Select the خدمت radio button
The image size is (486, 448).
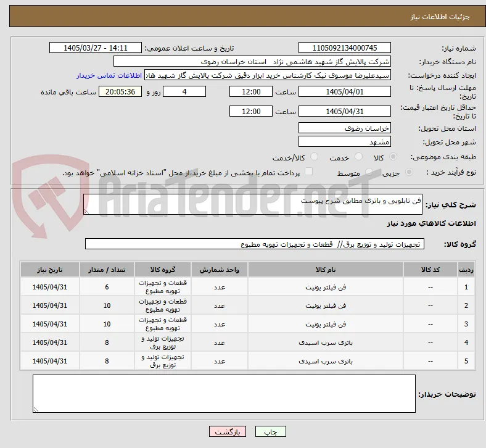358,157
